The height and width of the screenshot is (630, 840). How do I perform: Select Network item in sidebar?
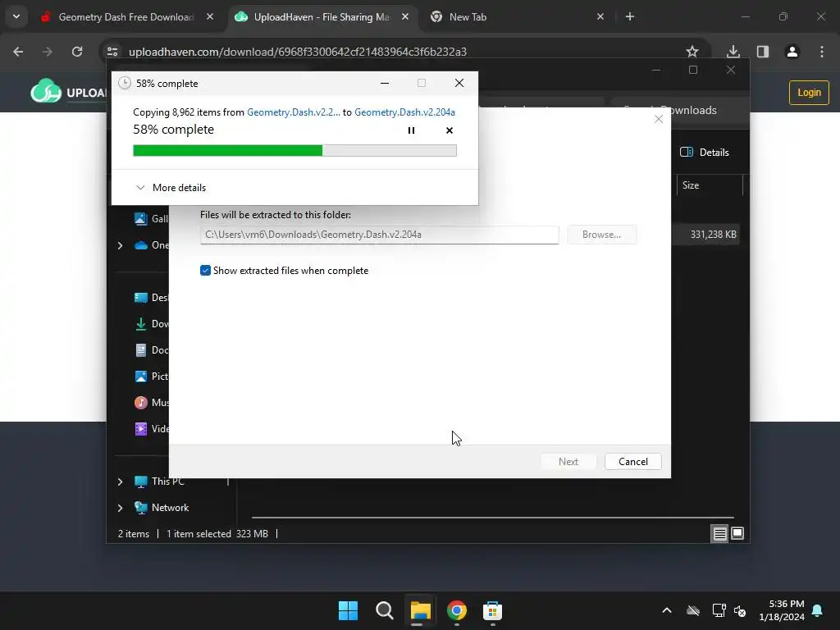[162, 508]
